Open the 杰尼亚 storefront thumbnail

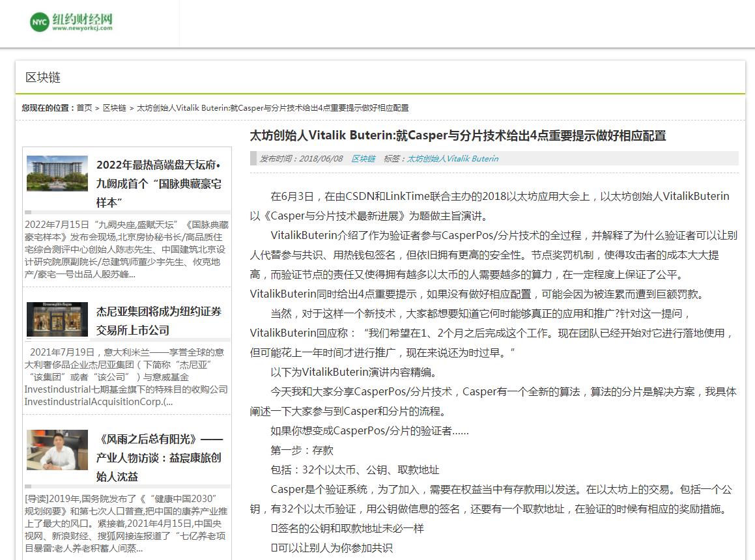[57, 319]
